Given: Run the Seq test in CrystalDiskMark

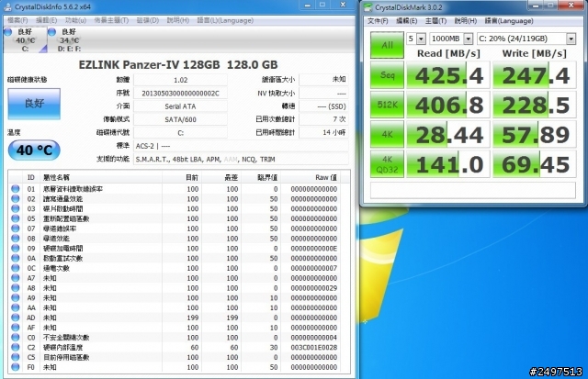Looking at the screenshot, I should [387, 75].
